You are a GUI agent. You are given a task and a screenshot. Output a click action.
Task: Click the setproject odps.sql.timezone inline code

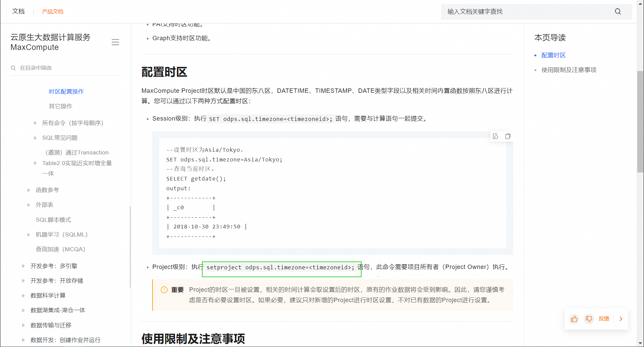tap(280, 267)
